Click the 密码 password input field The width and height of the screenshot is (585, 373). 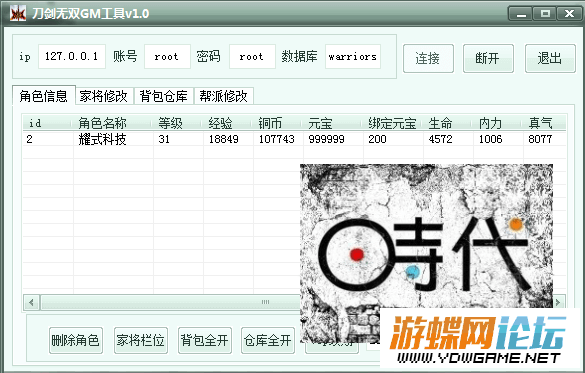click(252, 57)
